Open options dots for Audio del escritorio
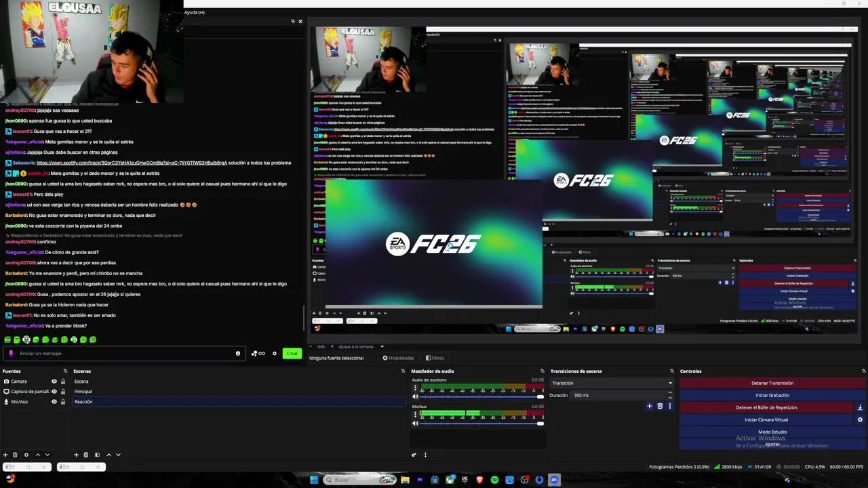Image resolution: width=868 pixels, height=488 pixels. click(416, 388)
